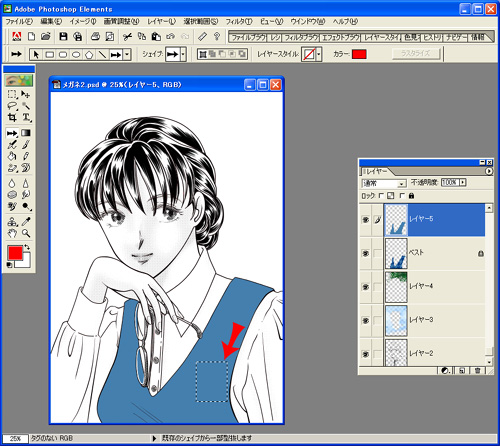The height and width of the screenshot is (446, 500).
Task: Select the Eyedropper tool in toolbox
Action: click(26, 222)
